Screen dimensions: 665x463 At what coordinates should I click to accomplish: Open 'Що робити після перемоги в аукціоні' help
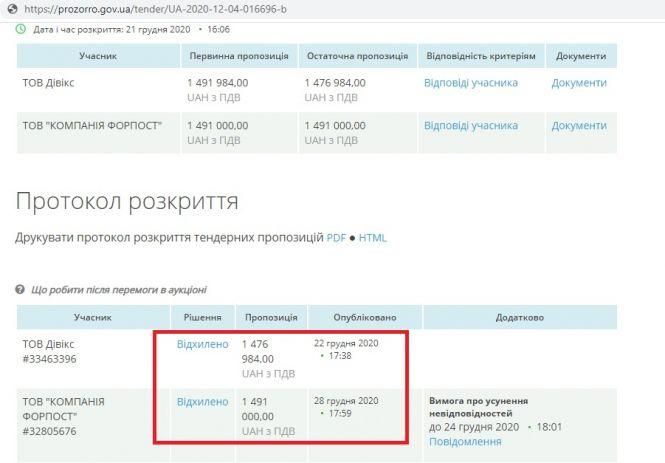click(x=118, y=290)
